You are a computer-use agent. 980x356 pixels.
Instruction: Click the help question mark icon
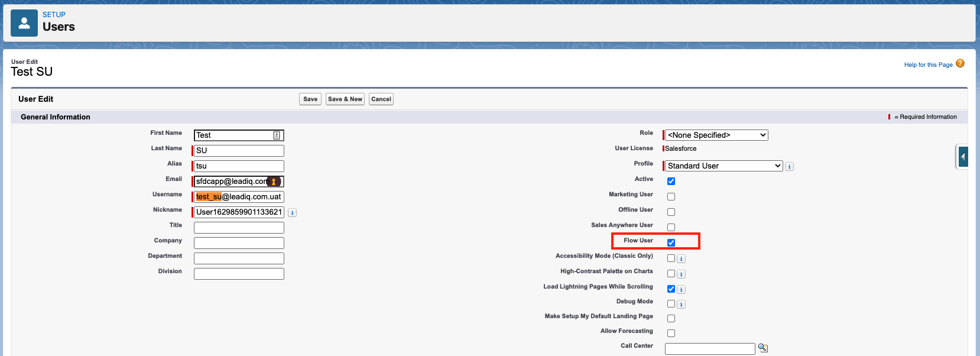tap(960, 64)
